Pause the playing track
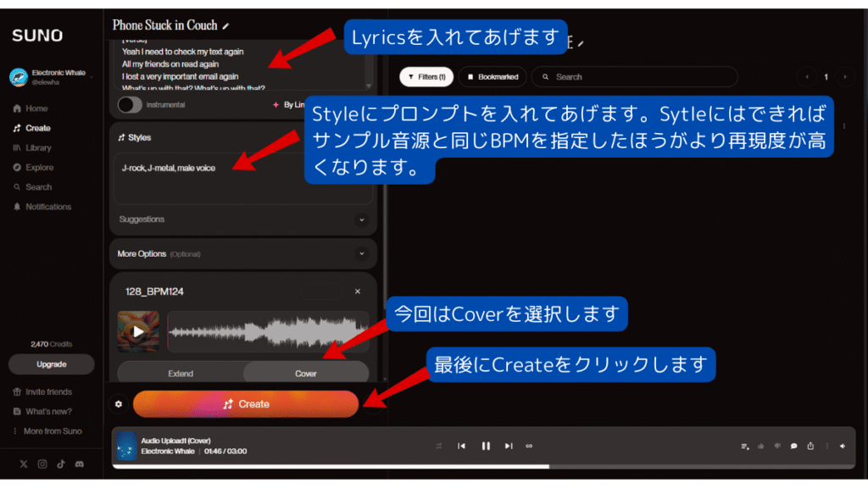Screen dimensions: 868x488 486,446
